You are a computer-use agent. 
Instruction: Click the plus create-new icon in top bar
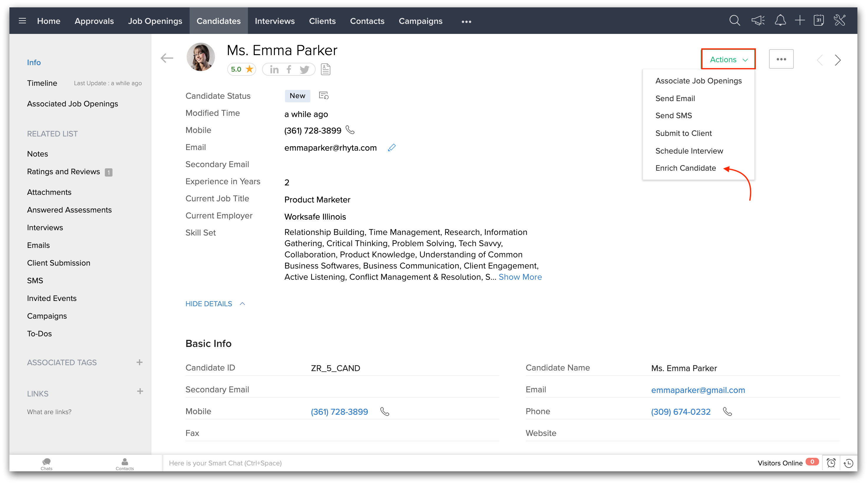[x=800, y=21]
